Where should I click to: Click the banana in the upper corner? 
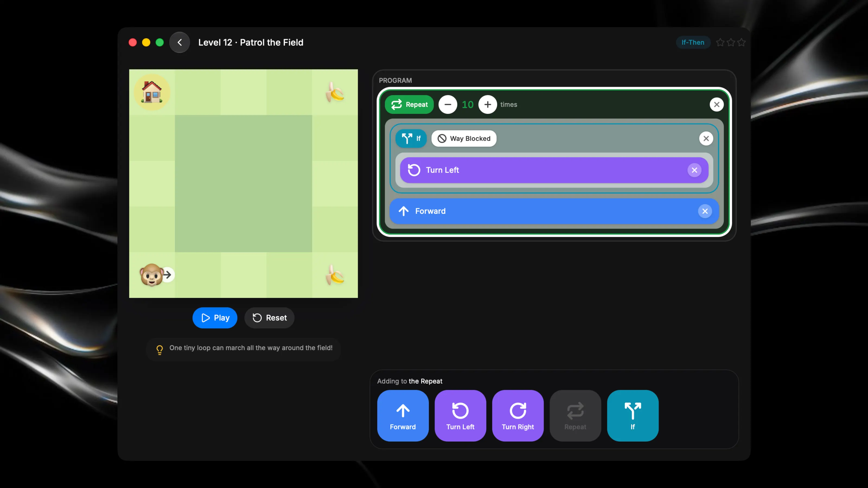[335, 92]
